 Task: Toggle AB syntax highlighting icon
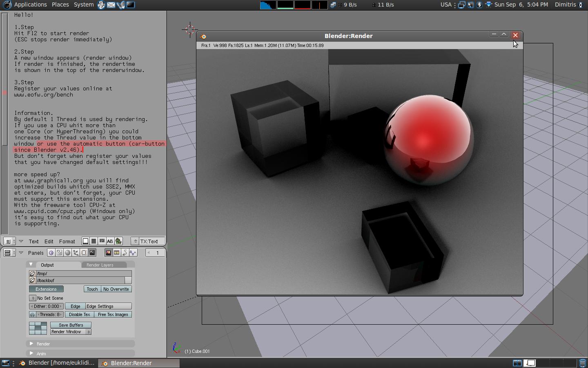point(110,241)
